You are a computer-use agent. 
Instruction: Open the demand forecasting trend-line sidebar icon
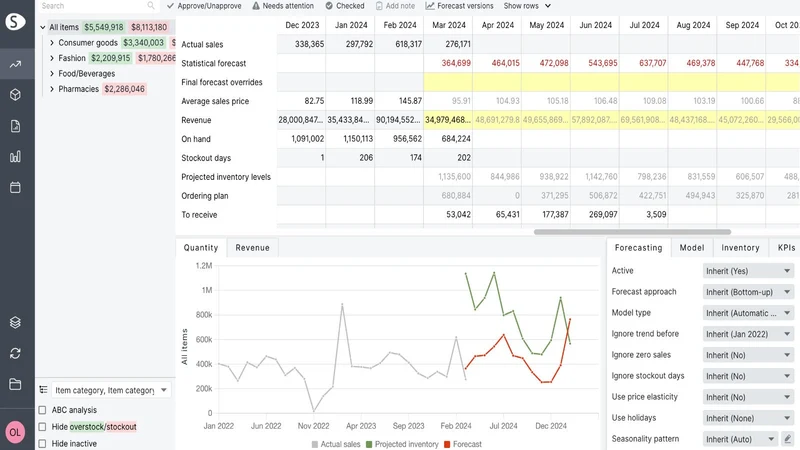click(15, 64)
